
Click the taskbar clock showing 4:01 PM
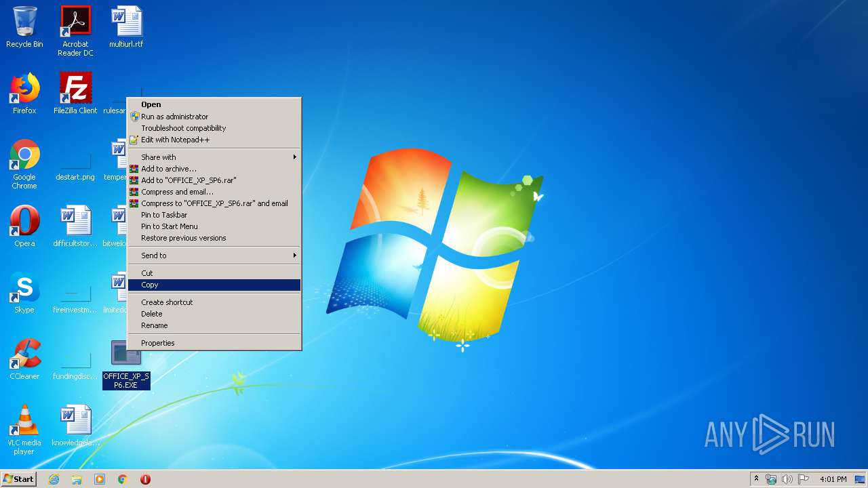833,479
